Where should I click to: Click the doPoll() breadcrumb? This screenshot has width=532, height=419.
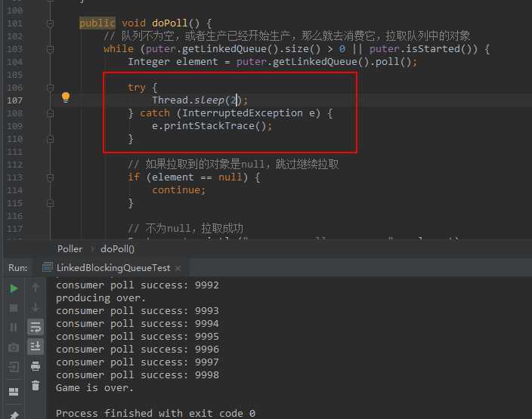coord(117,249)
